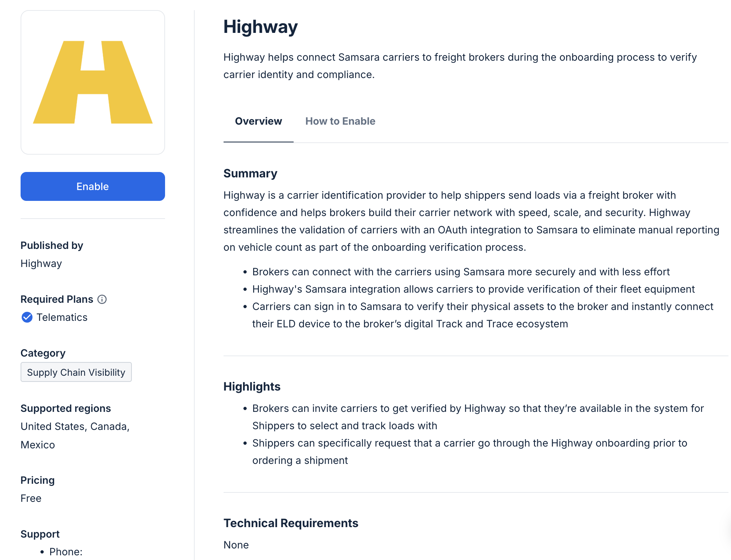Select the Overview tab
This screenshot has height=560, width=731.
[x=258, y=121]
